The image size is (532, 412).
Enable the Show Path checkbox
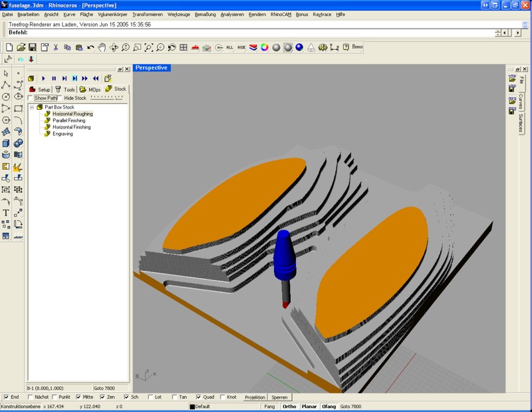(31, 98)
